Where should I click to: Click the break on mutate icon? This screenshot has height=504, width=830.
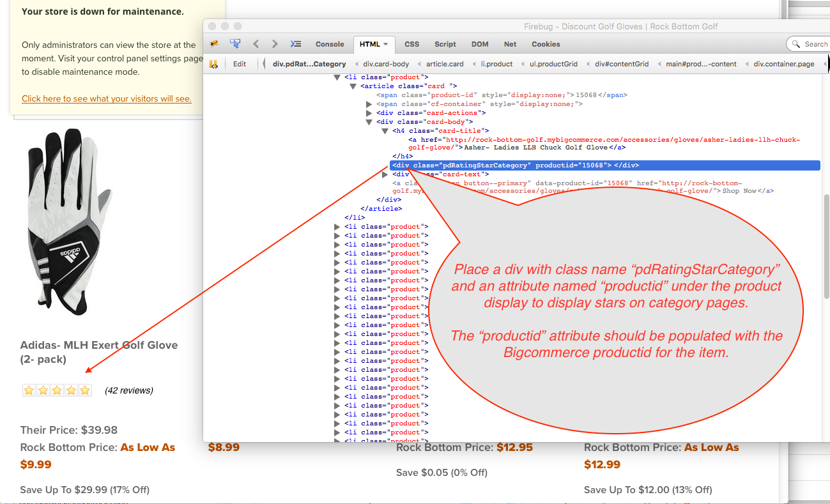214,64
